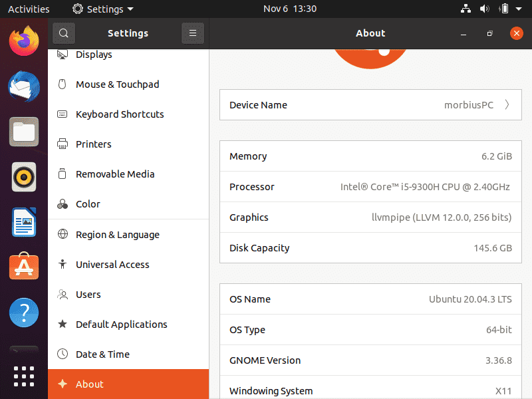Launch Thunderbird Mail from the dock
The height and width of the screenshot is (399, 532).
[24, 86]
